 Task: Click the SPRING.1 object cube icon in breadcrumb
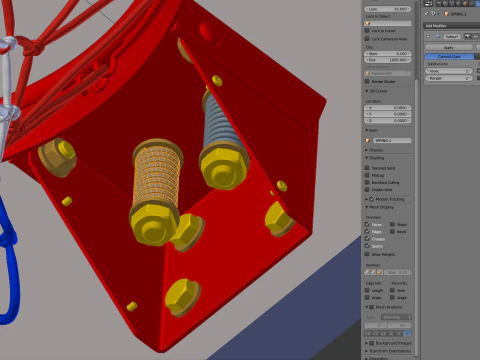coord(446,14)
